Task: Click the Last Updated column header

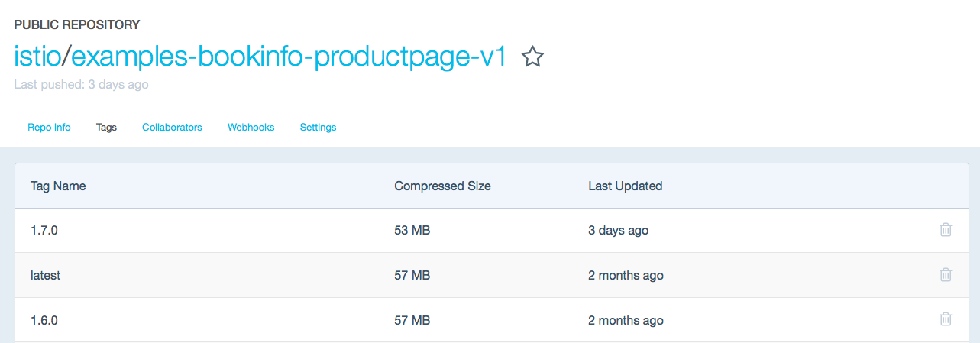Action: click(625, 186)
